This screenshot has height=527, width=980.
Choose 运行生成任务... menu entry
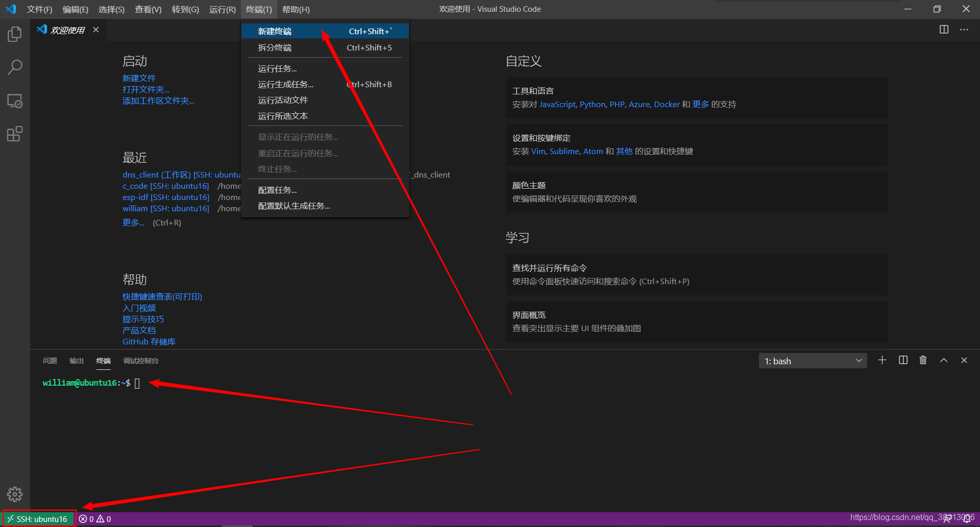pos(325,84)
